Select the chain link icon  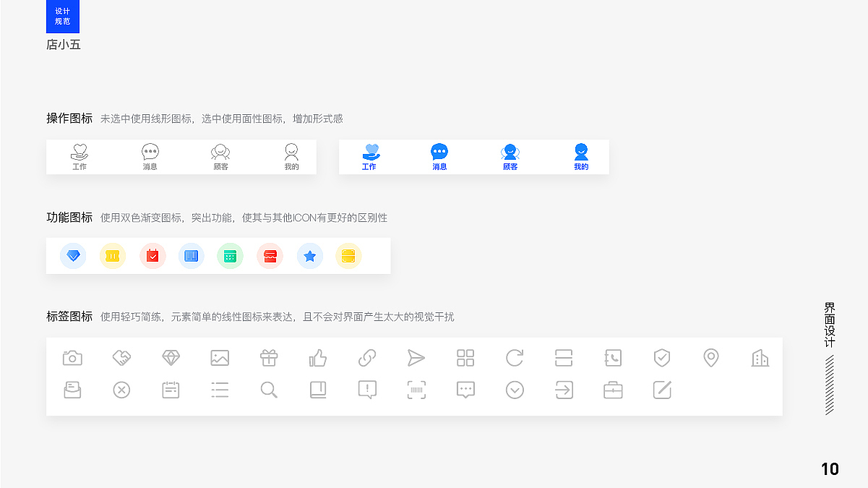(x=367, y=358)
